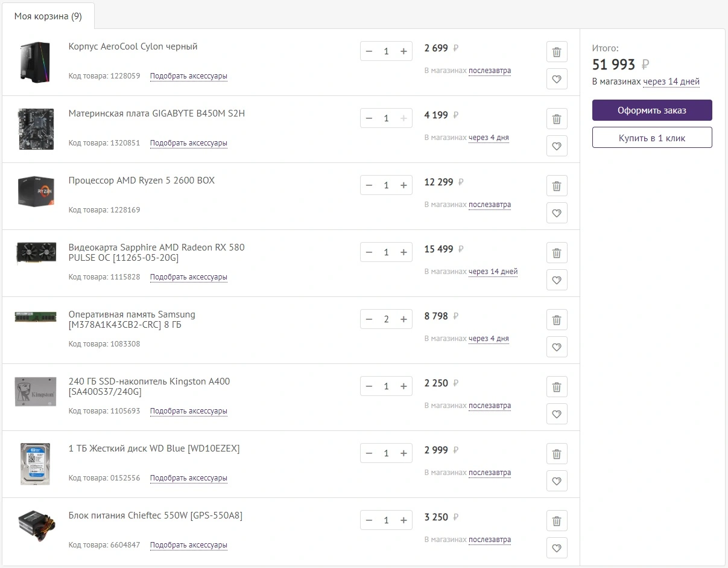The width and height of the screenshot is (728, 568).
Task: Open послезавтра availability for AeroCool case
Action: click(490, 71)
